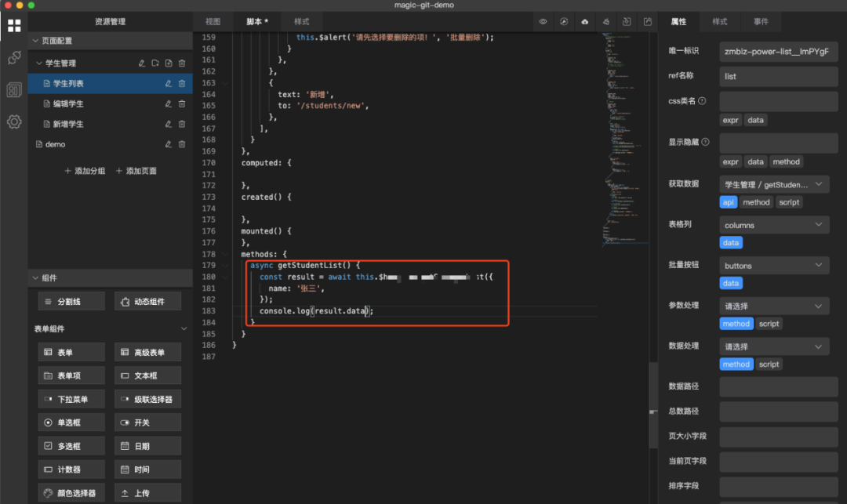The height and width of the screenshot is (504, 847).
Task: Open the 批量按钮 buttons dropdown
Action: (774, 266)
